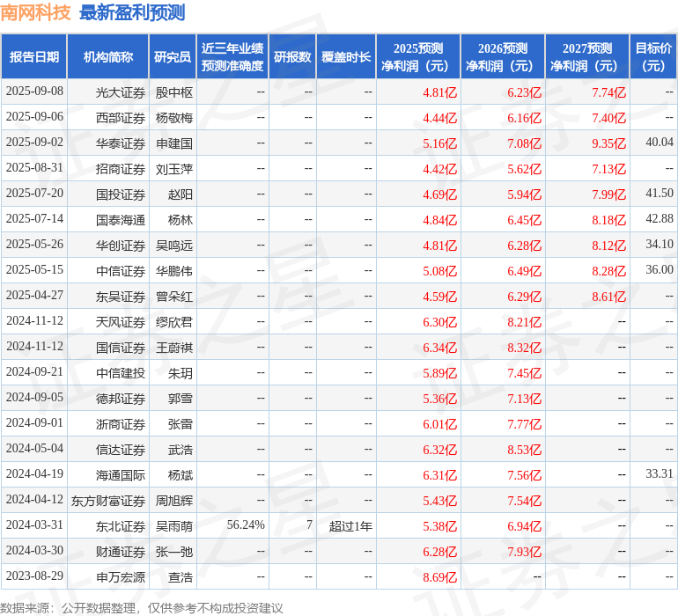
Task: Sort by 报告日期 column header
Action: point(33,57)
